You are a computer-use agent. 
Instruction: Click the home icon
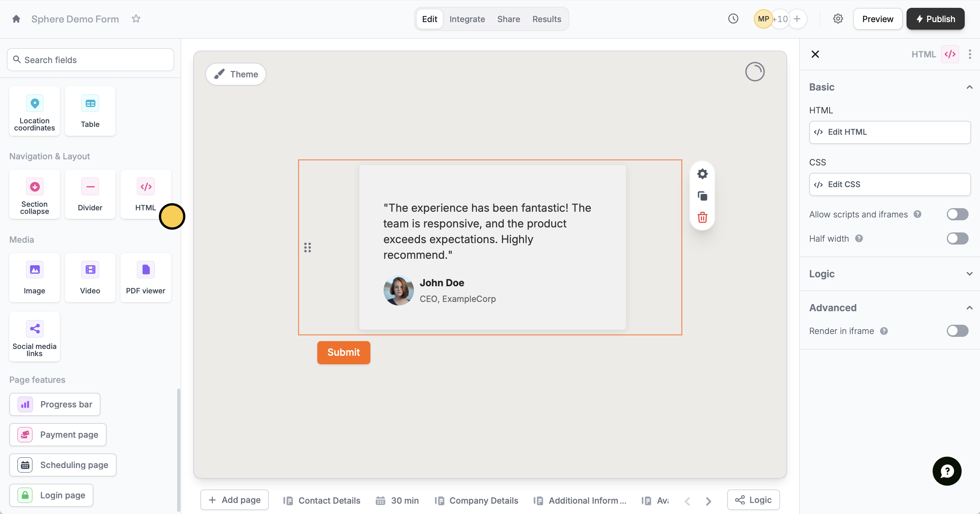(16, 19)
